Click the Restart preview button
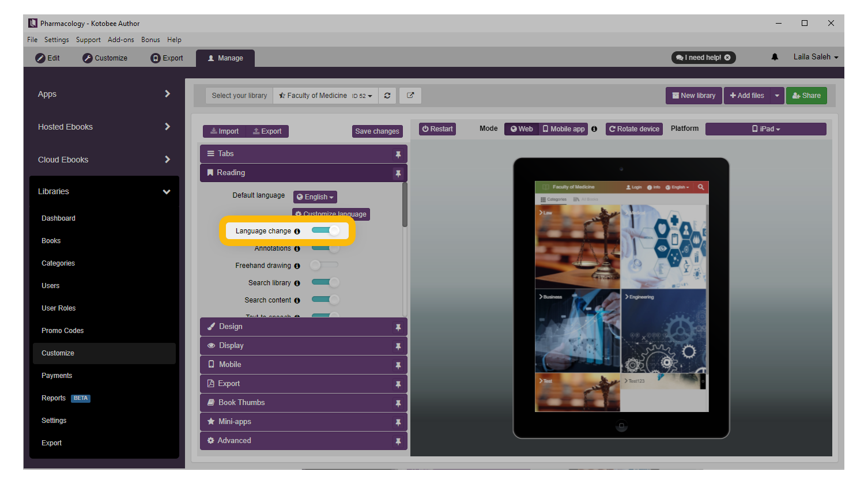 click(x=437, y=129)
